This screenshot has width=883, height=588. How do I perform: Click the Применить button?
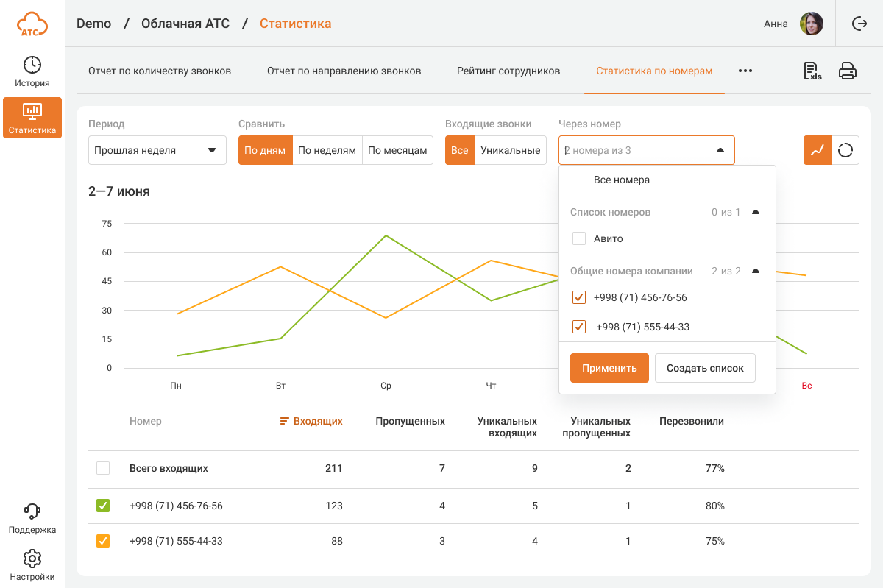click(609, 368)
